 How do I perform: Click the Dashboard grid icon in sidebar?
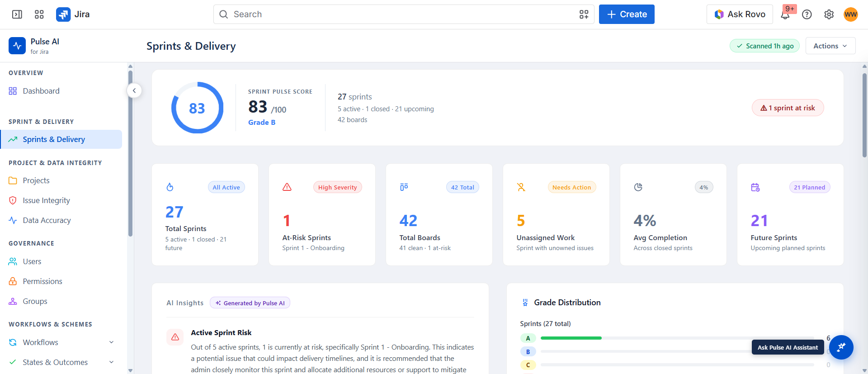coord(13,91)
